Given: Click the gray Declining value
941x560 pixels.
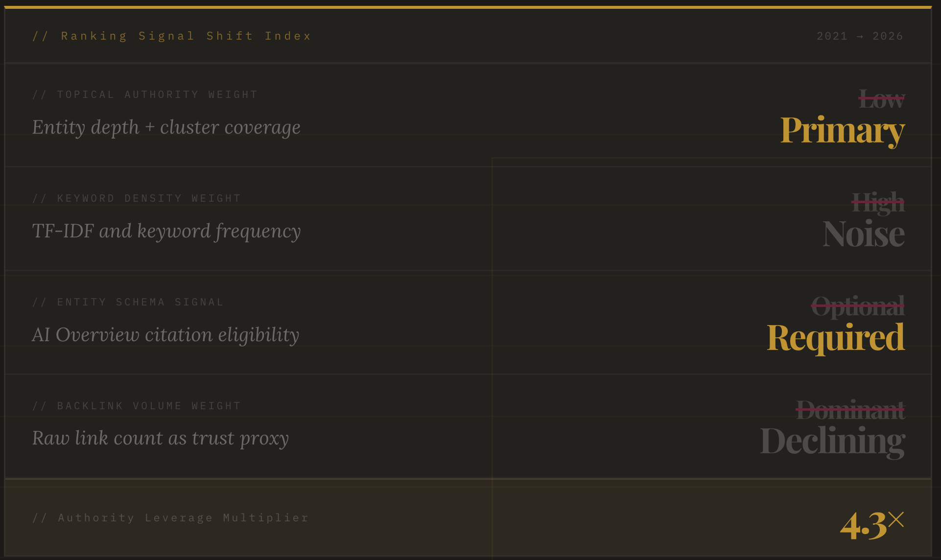Looking at the screenshot, I should click(832, 442).
